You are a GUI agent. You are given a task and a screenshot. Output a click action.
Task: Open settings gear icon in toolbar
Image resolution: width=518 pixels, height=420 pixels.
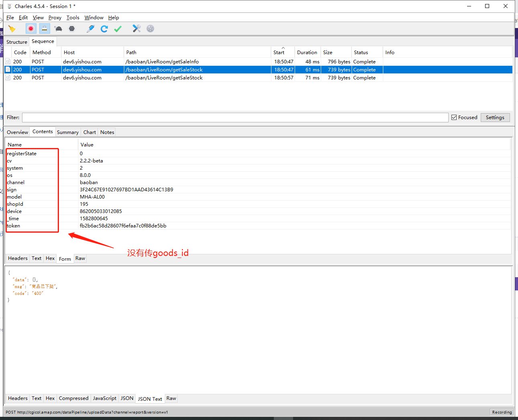tap(150, 28)
